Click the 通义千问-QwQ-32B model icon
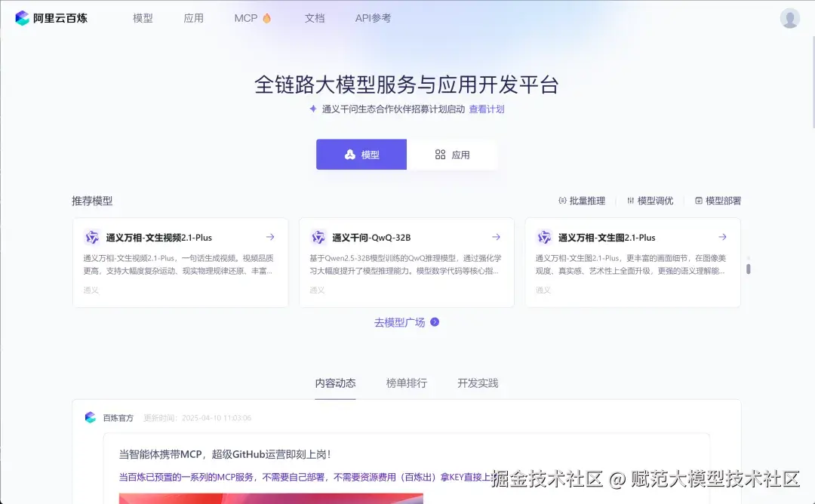Image resolution: width=815 pixels, height=504 pixels. point(318,237)
